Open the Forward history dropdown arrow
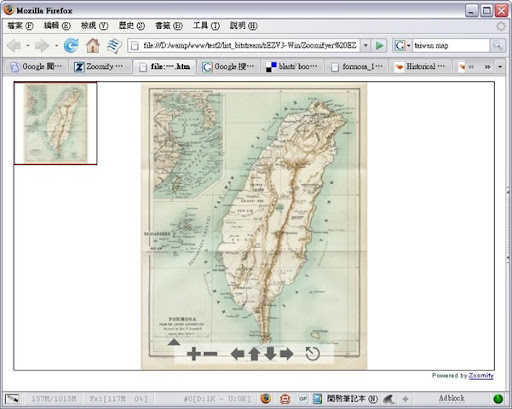The height and width of the screenshot is (409, 512). point(56,46)
